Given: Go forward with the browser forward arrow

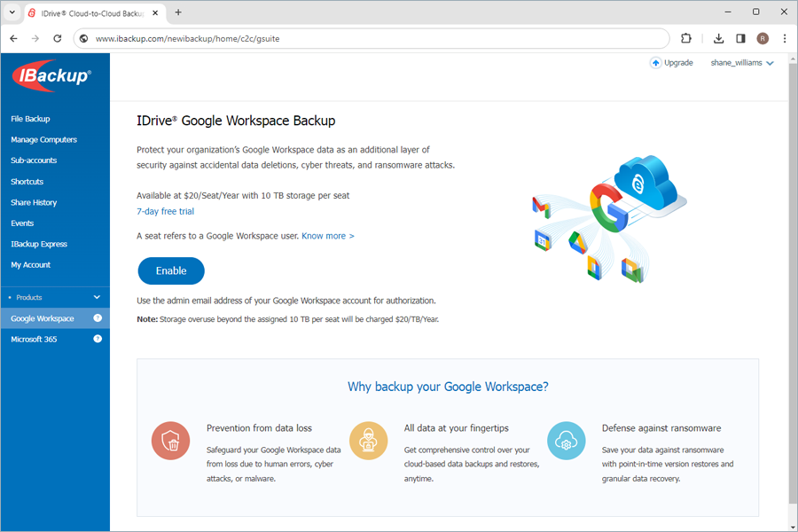Looking at the screenshot, I should click(x=35, y=38).
